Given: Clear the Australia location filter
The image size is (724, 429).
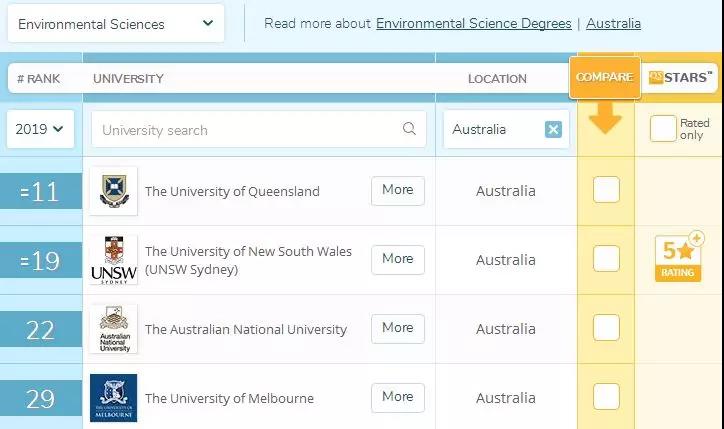Looking at the screenshot, I should tap(553, 129).
